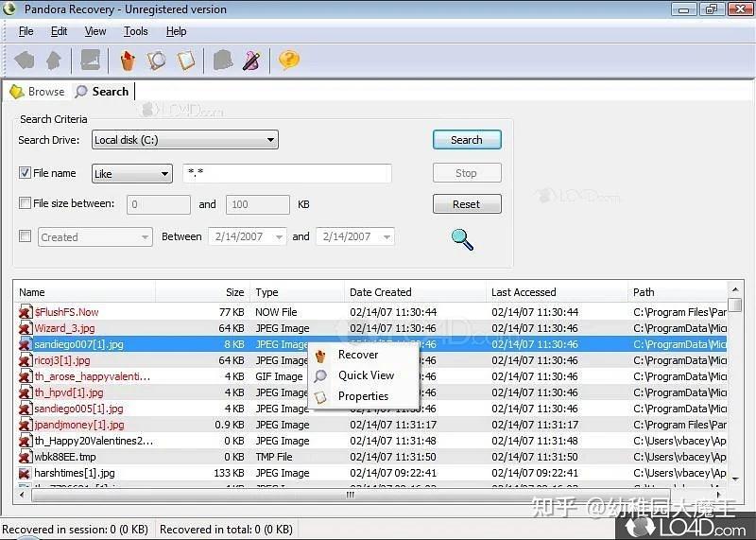Screen dimensions: 756x540
Task: Select the th_arose_happyvalenti... file row
Action: tap(370, 376)
